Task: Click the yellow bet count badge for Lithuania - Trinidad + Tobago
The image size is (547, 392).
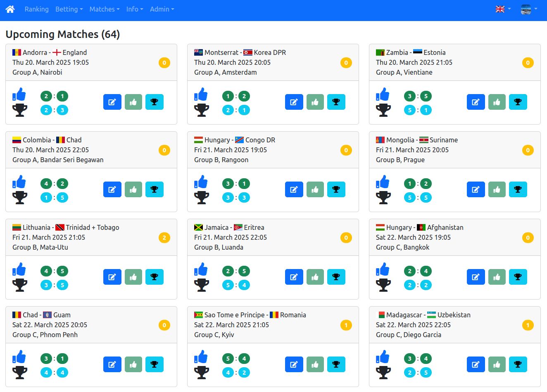Action: pyautogui.click(x=164, y=238)
